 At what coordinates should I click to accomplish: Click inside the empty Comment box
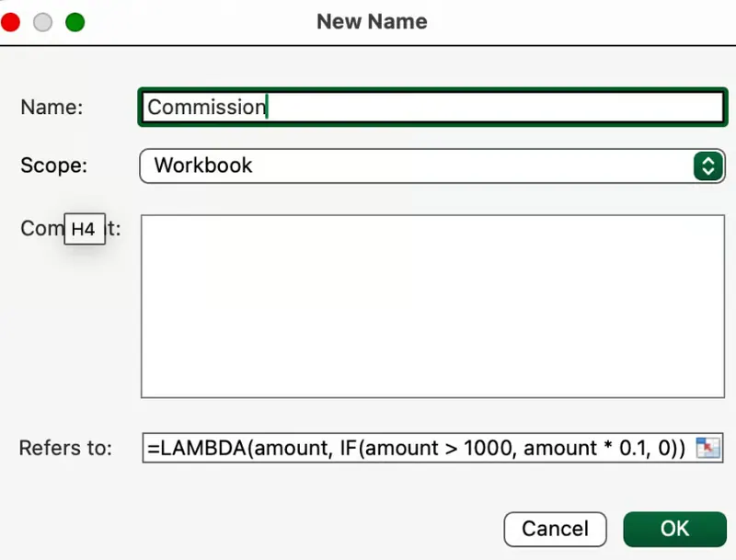(x=432, y=303)
